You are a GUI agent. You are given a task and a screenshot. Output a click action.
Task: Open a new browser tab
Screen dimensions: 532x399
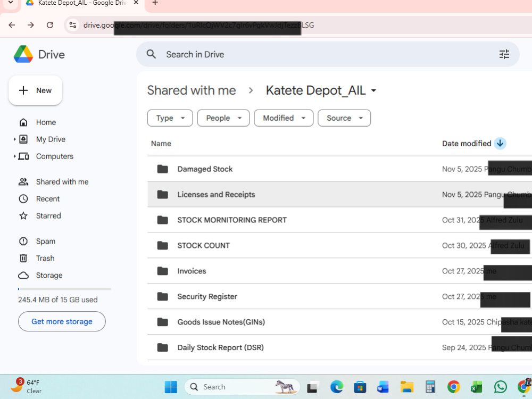(155, 3)
